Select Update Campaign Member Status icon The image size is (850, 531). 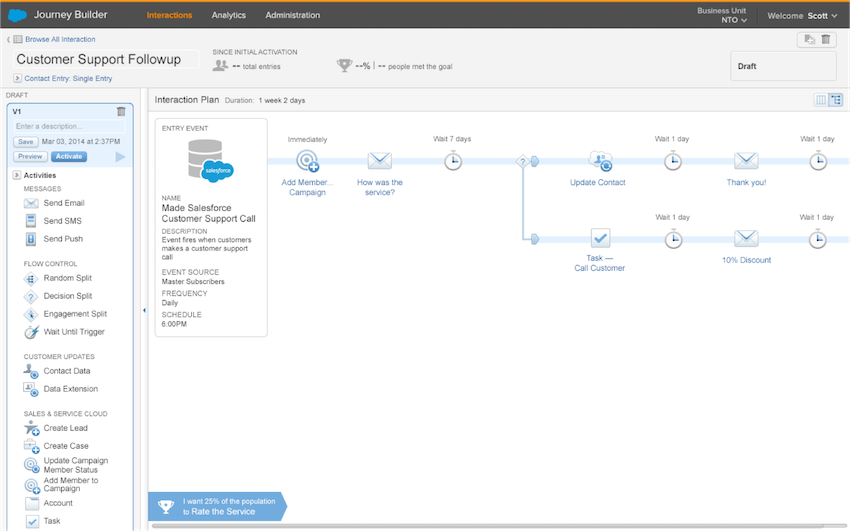31,464
